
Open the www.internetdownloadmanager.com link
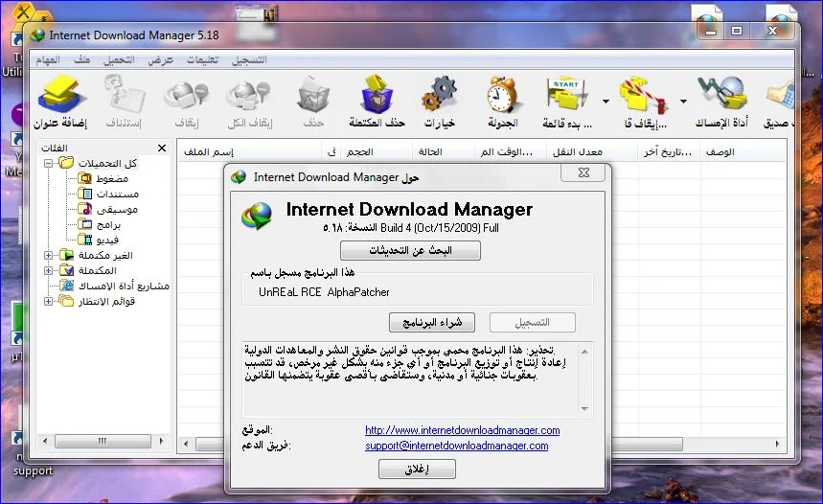(x=462, y=431)
